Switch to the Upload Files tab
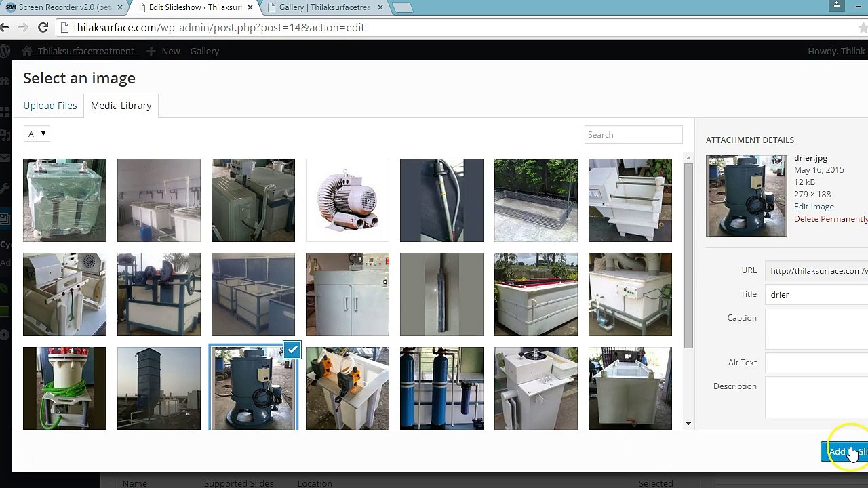 tap(50, 106)
